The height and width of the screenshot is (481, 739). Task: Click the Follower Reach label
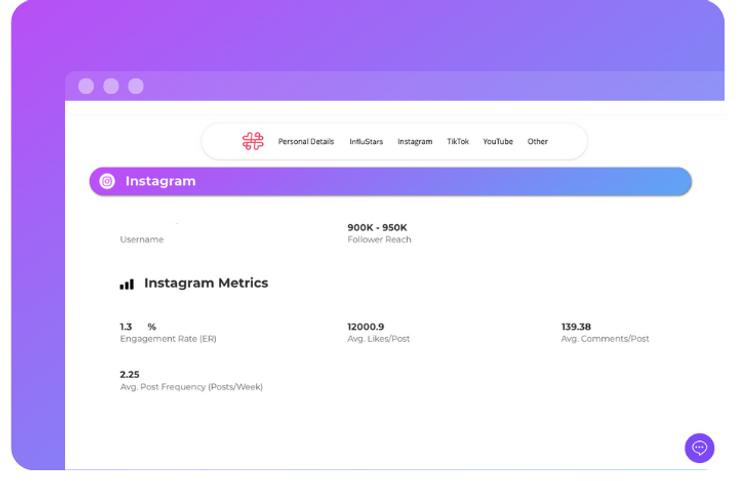[x=379, y=239]
